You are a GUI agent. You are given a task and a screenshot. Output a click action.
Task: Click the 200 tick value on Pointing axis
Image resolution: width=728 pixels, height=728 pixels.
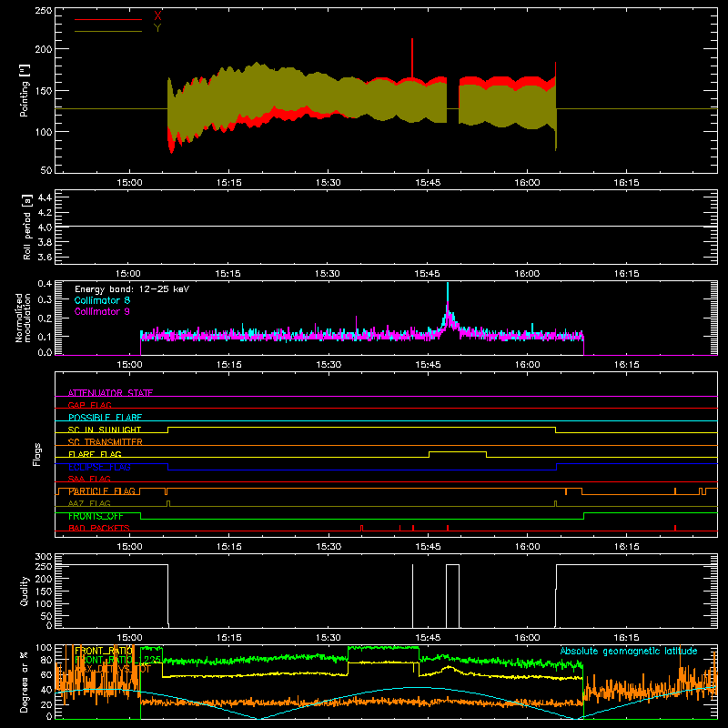44,49
